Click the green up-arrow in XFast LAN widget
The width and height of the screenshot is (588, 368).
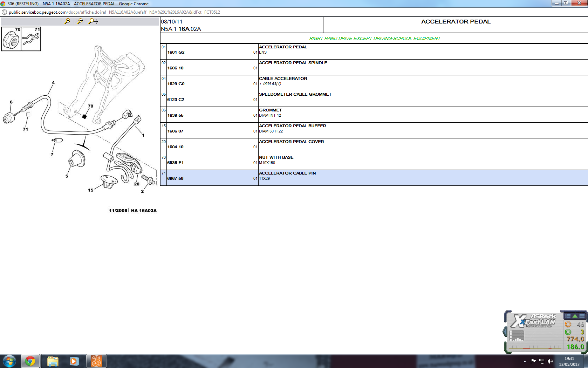(x=575, y=316)
